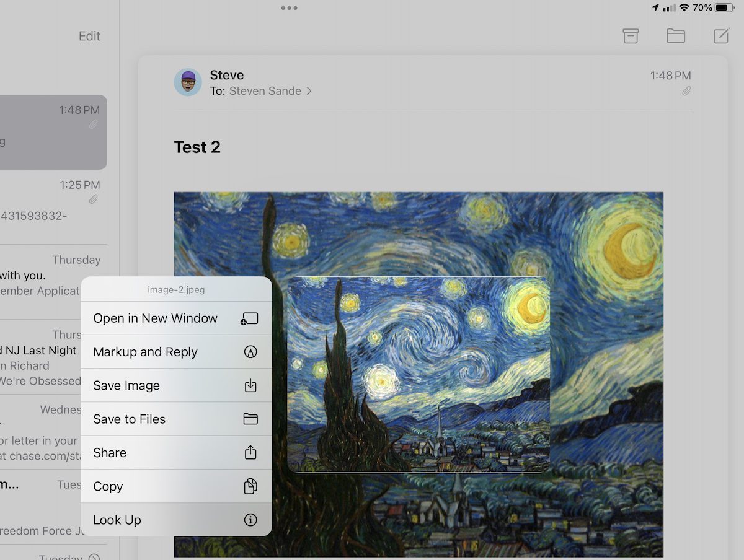
Task: Choose Save Image from the menu
Action: (176, 385)
